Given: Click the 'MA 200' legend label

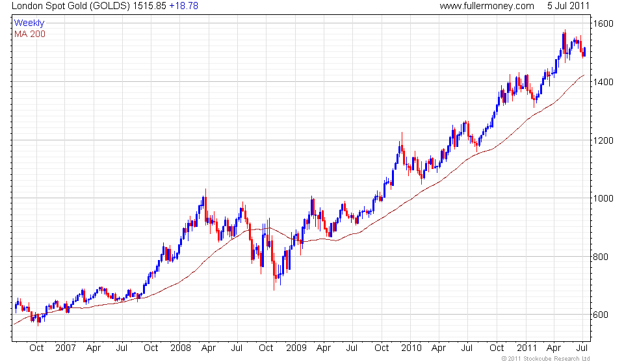Looking at the screenshot, I should (x=30, y=34).
